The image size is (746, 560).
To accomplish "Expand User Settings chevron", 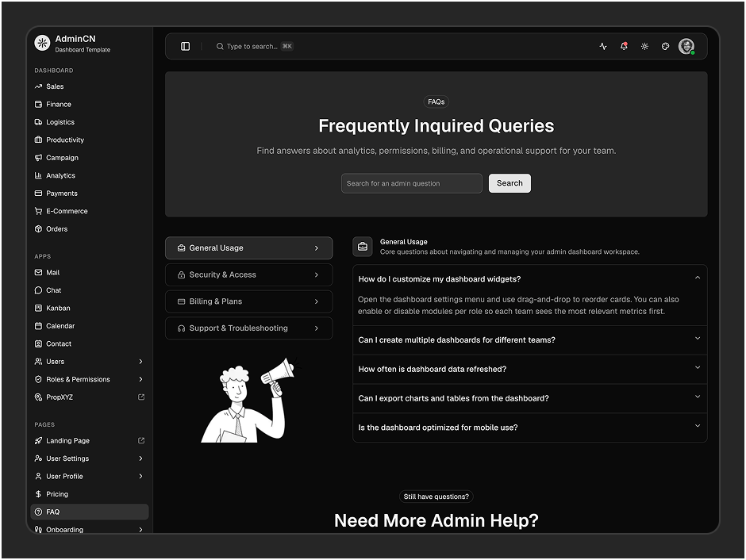I will coord(140,458).
